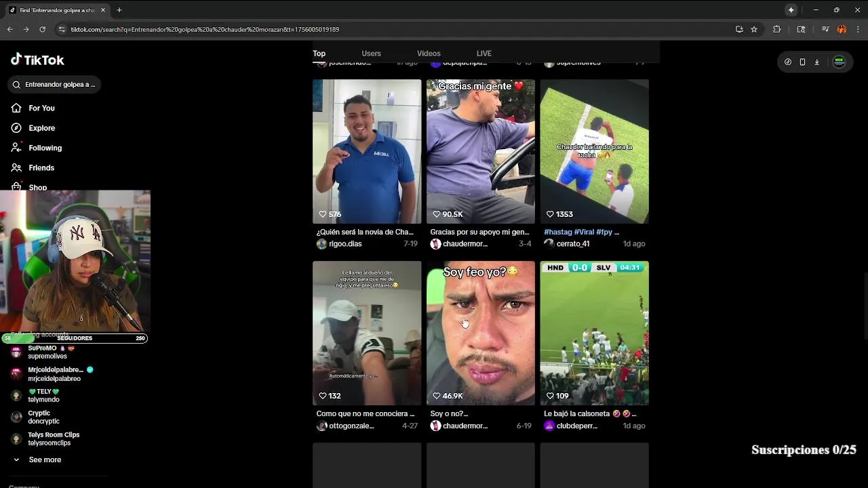This screenshot has width=868, height=488.
Task: Click the Following person icon
Action: pos(16,148)
